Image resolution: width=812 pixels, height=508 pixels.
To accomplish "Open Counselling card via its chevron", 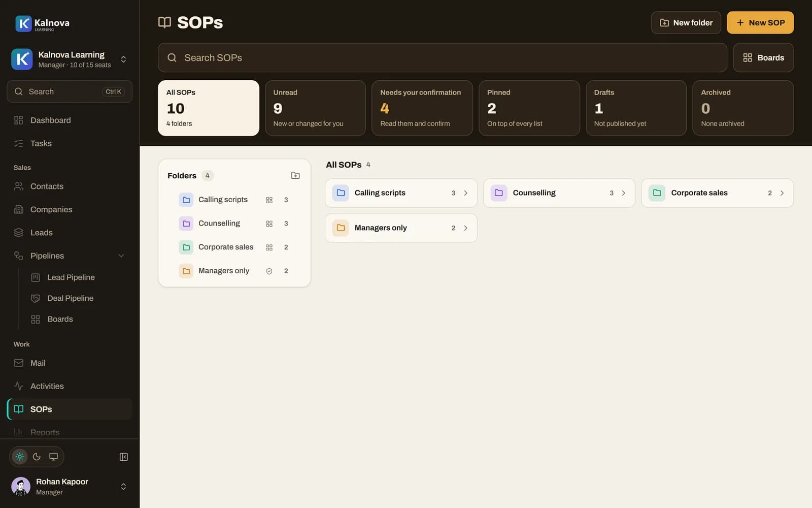I will pos(624,193).
